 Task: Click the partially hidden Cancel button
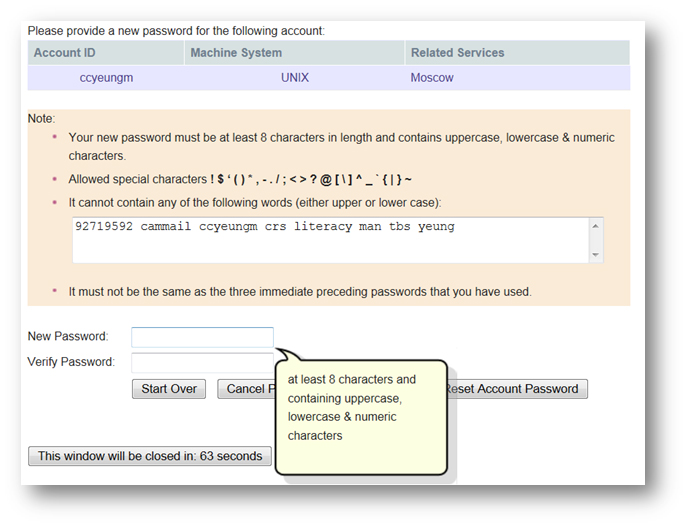tap(244, 389)
